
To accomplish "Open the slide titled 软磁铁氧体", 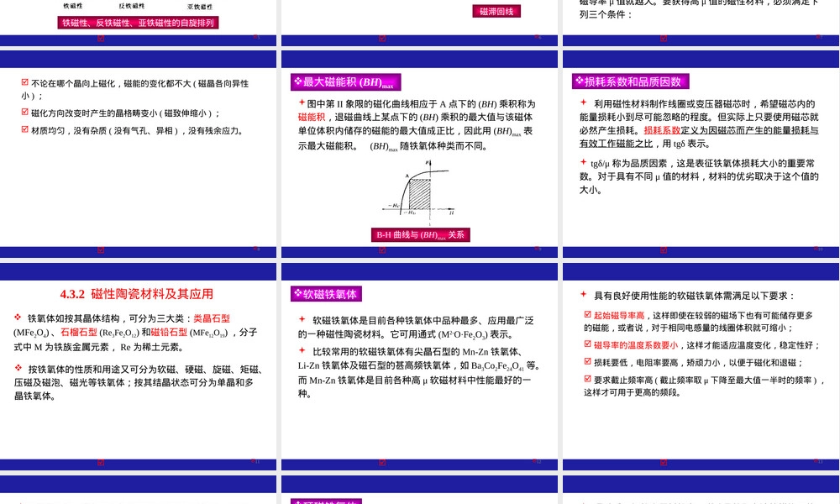I will [419, 366].
